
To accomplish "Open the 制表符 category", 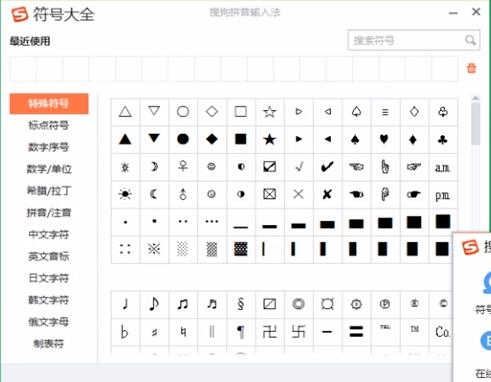I will click(x=49, y=344).
